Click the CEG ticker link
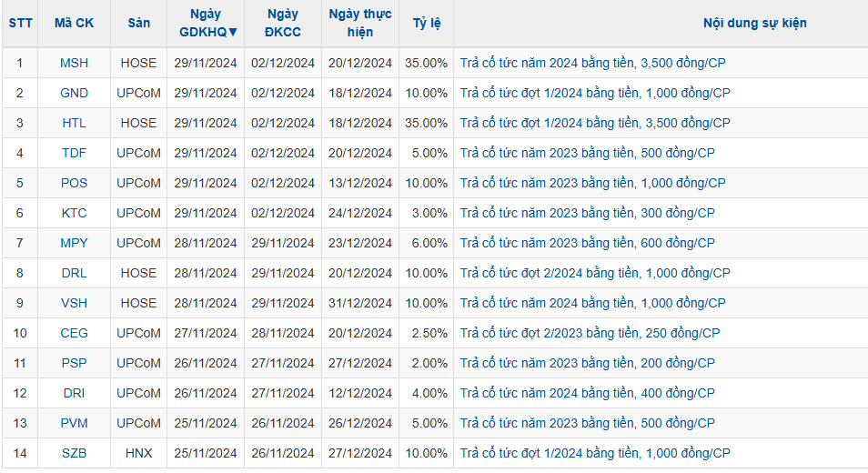This screenshot has width=868, height=473. 75,333
